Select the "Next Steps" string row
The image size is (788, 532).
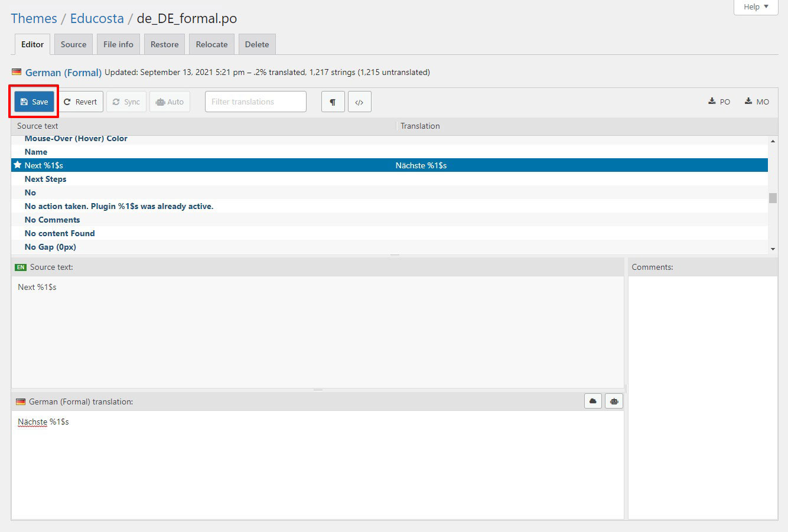pyautogui.click(x=45, y=179)
